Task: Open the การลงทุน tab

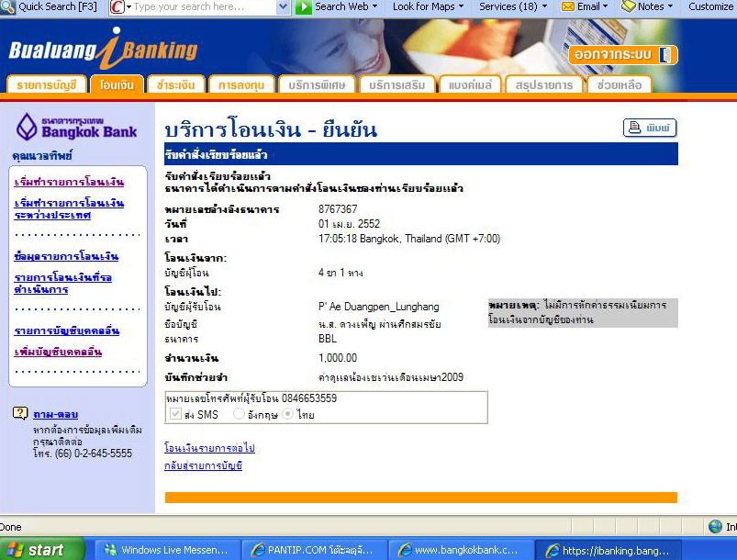Action: (241, 84)
